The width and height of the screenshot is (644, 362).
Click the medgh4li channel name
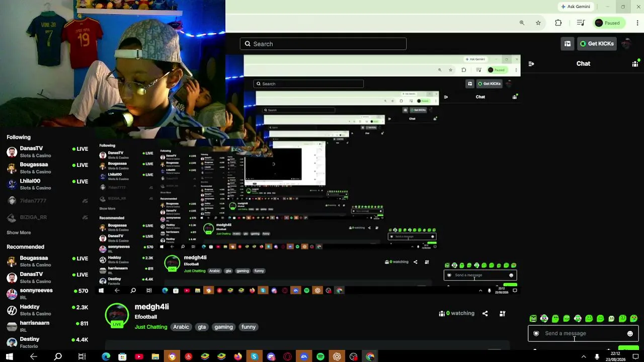pos(152,307)
